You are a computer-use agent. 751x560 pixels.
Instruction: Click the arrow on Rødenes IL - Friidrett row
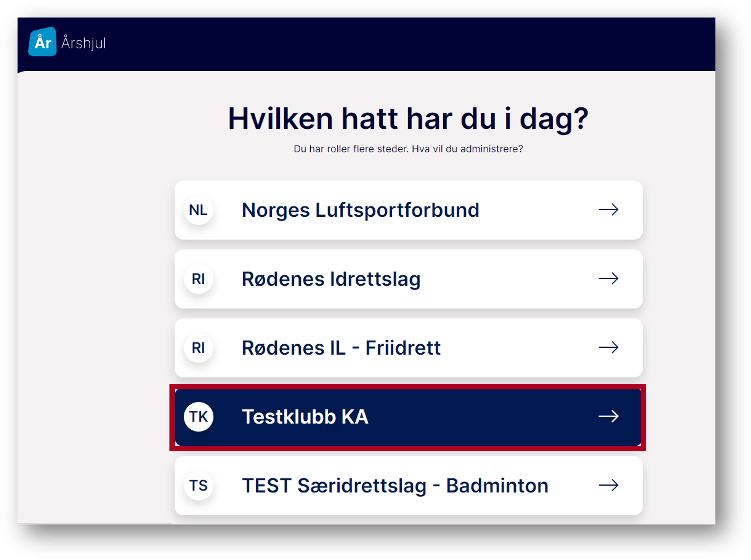click(609, 347)
